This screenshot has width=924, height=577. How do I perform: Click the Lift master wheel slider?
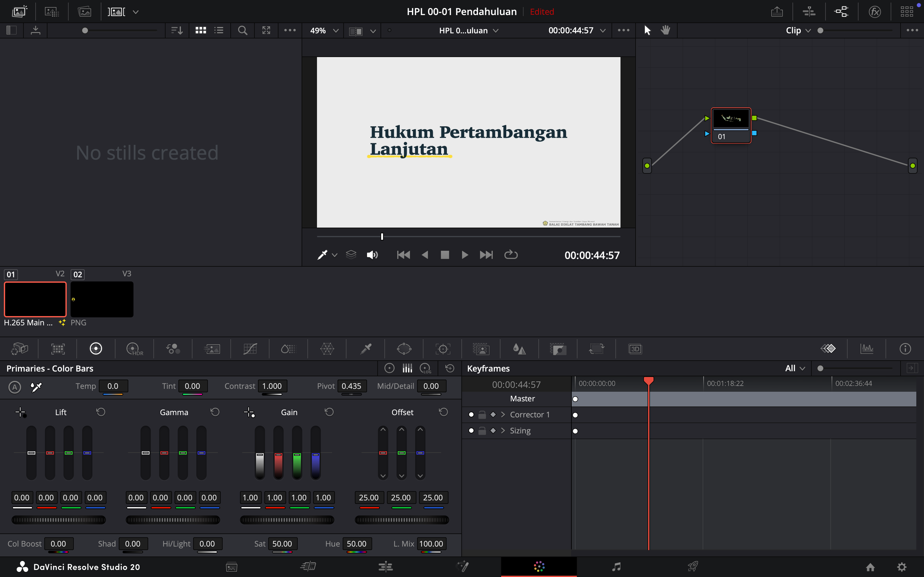[x=58, y=520]
